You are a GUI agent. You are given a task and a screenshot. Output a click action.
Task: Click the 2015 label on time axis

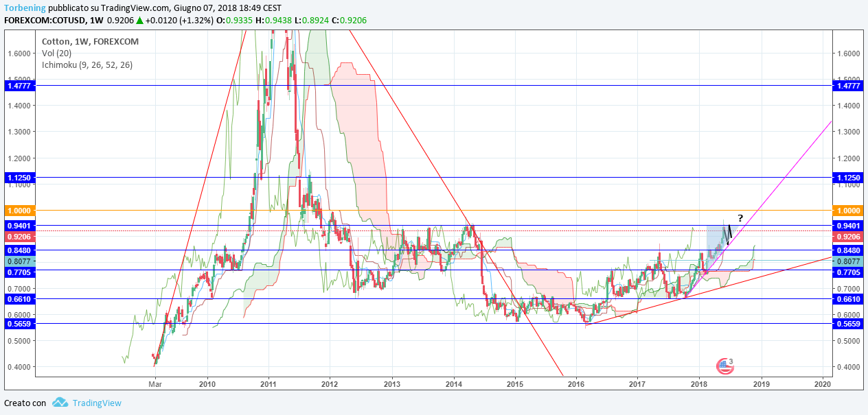[515, 386]
